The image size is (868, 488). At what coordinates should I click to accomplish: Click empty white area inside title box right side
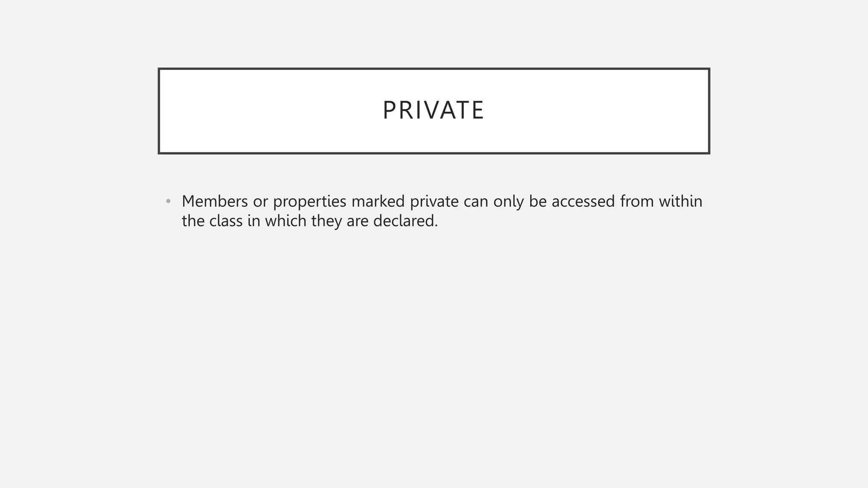pos(602,111)
